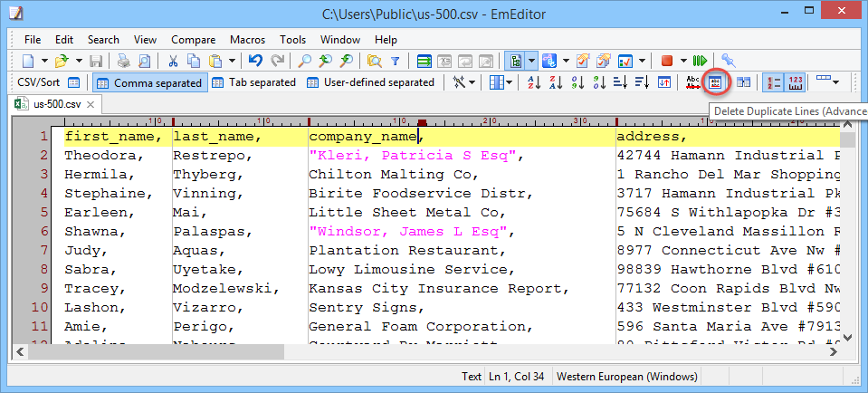Image resolution: width=868 pixels, height=393 pixels.
Task: Click the vertical scrollbar down arrow
Action: click(847, 337)
